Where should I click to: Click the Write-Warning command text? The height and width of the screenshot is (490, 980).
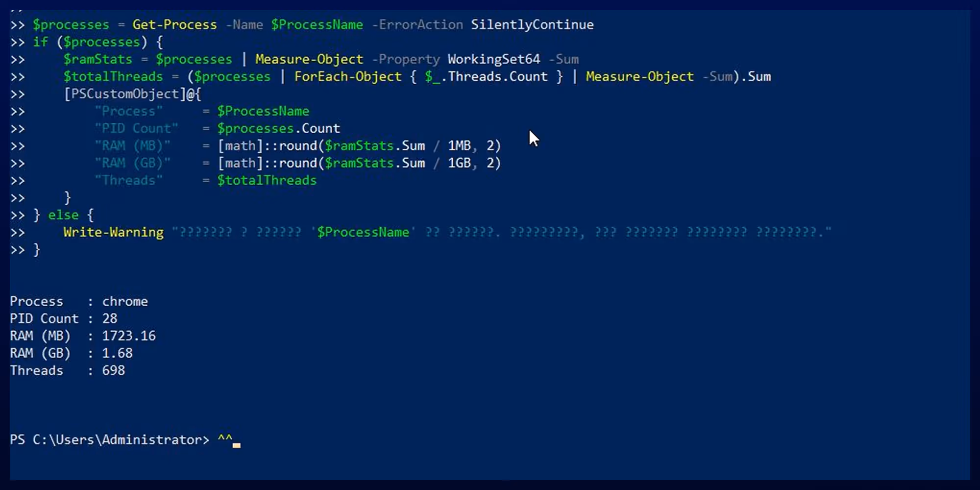tap(113, 232)
